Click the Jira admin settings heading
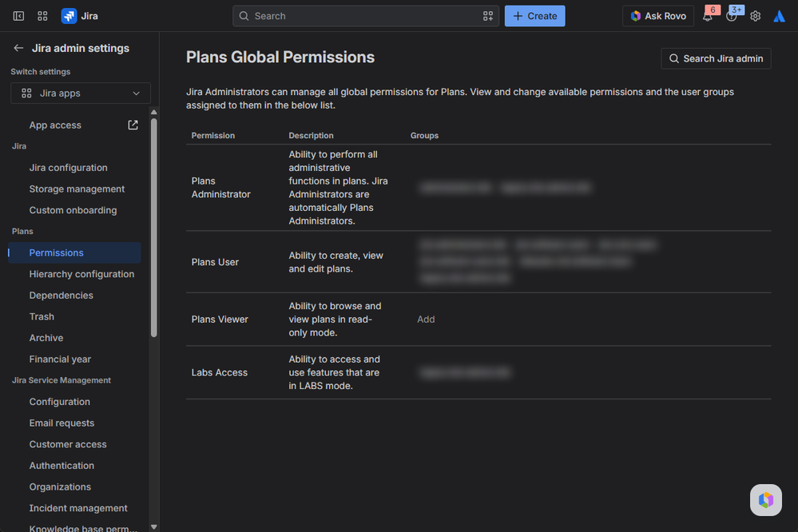The image size is (798, 532). pyautogui.click(x=81, y=48)
